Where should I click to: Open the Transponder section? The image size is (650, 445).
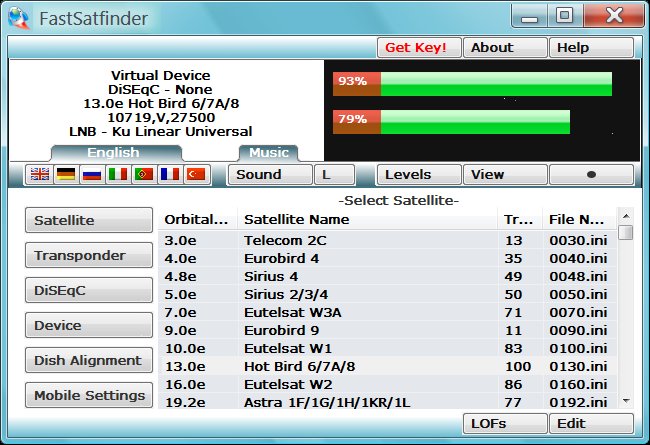click(x=89, y=255)
